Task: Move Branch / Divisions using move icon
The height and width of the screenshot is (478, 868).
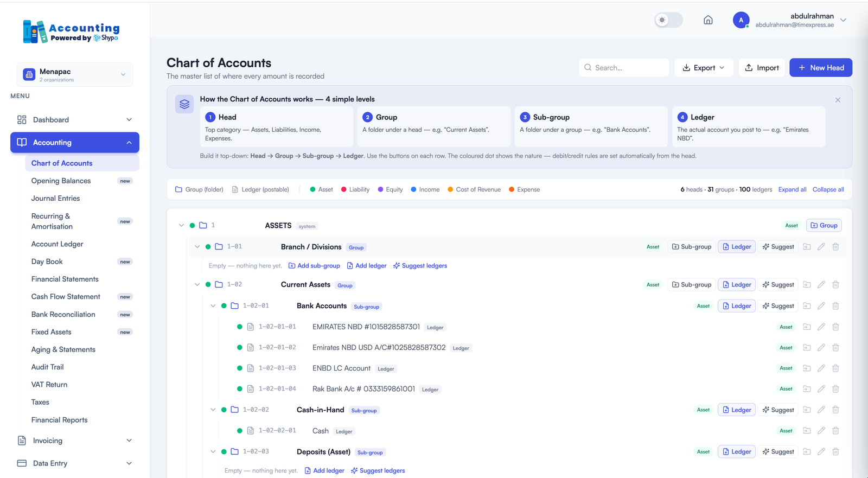Action: (807, 247)
